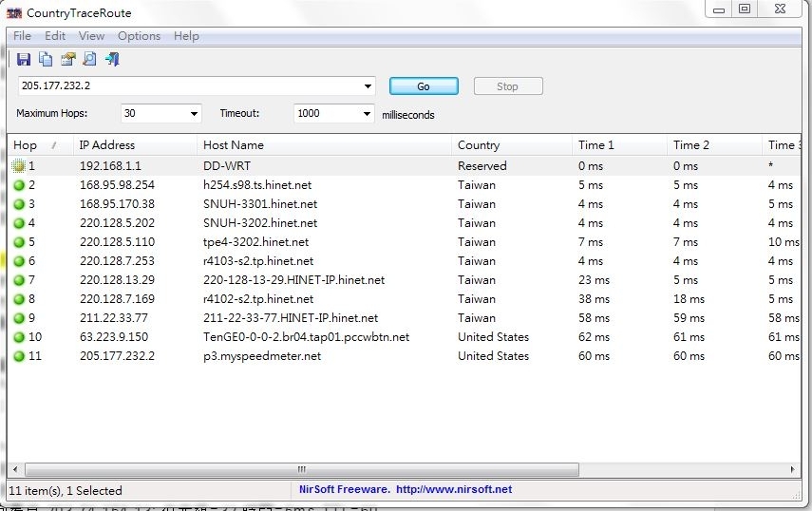The width and height of the screenshot is (812, 511).
Task: Open the Properties toolbar icon
Action: tap(67, 60)
